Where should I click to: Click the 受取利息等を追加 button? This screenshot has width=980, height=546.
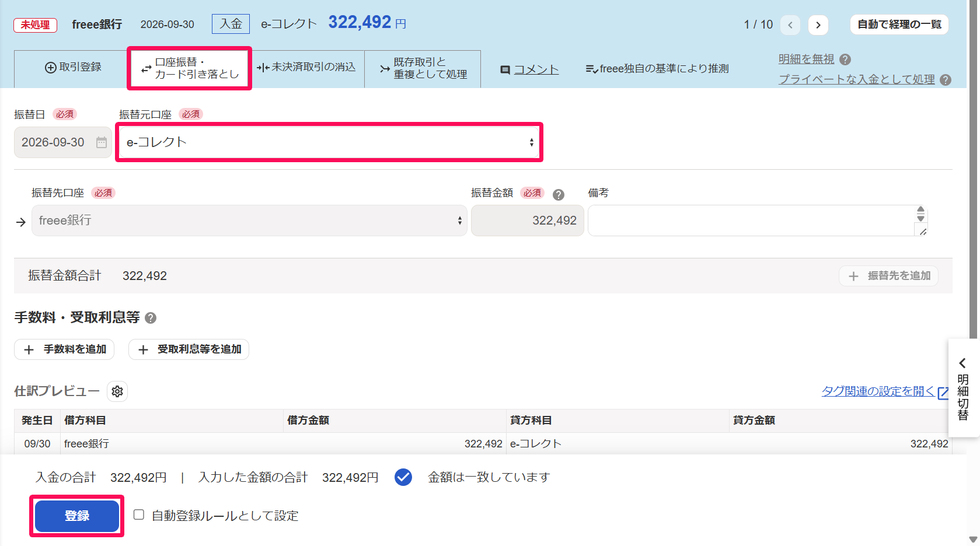pyautogui.click(x=189, y=349)
